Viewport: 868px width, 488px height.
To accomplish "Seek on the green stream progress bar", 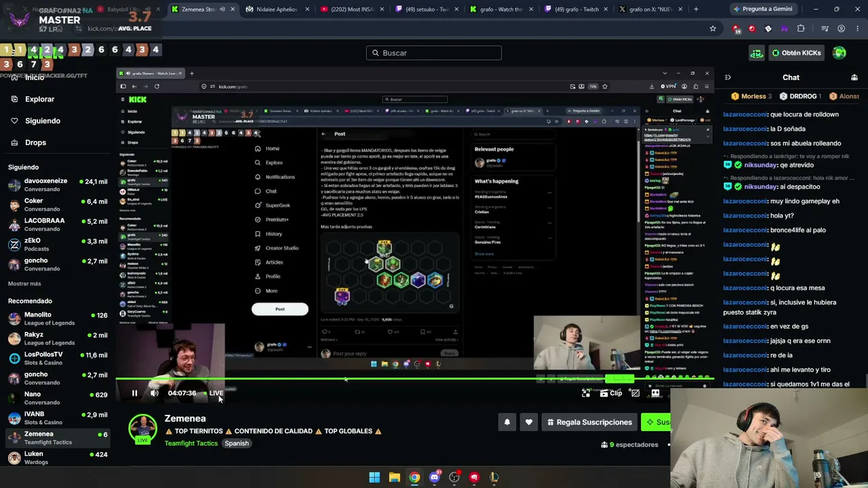I will (x=414, y=379).
